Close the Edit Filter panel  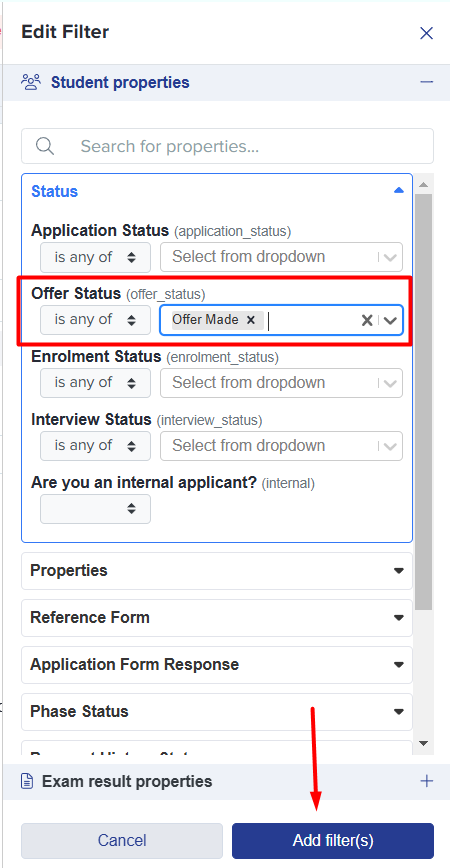coord(426,33)
